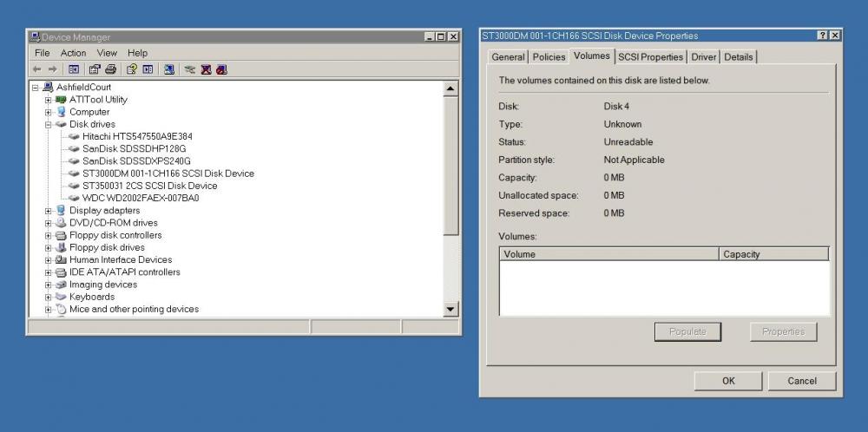Click the Properties toolbar icon
The height and width of the screenshot is (432, 868).
tap(94, 69)
